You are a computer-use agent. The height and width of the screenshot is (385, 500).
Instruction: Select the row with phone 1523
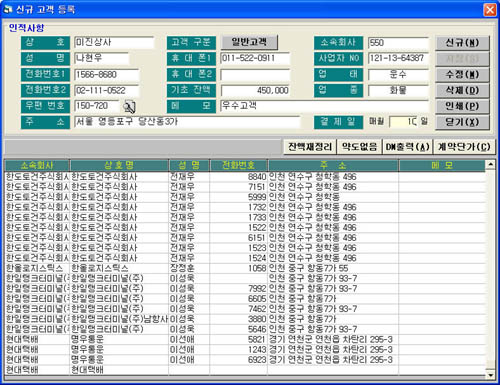pyautogui.click(x=245, y=248)
